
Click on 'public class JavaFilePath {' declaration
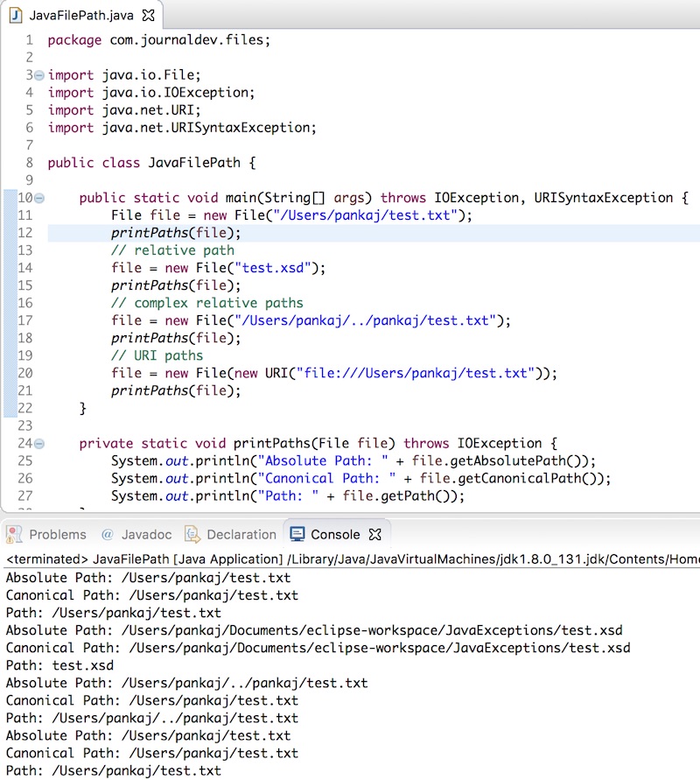click(151, 163)
